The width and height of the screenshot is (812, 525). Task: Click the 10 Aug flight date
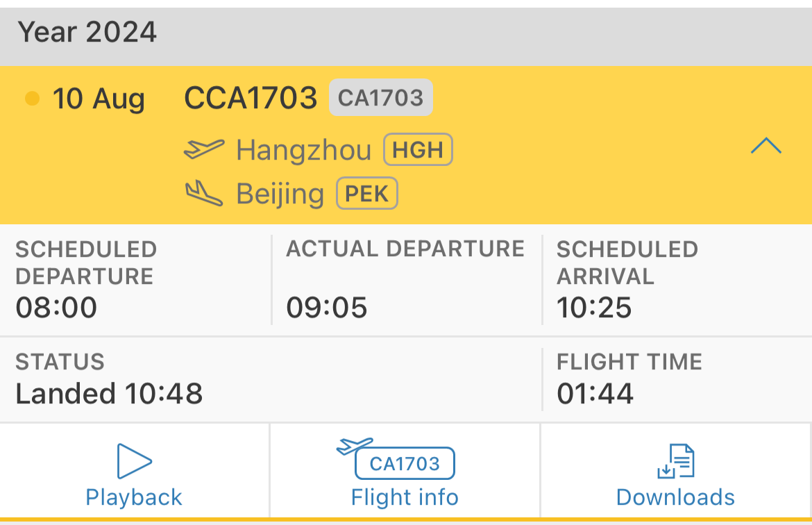coord(99,99)
